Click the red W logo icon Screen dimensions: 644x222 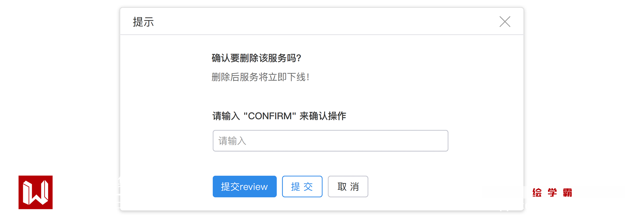point(35,192)
